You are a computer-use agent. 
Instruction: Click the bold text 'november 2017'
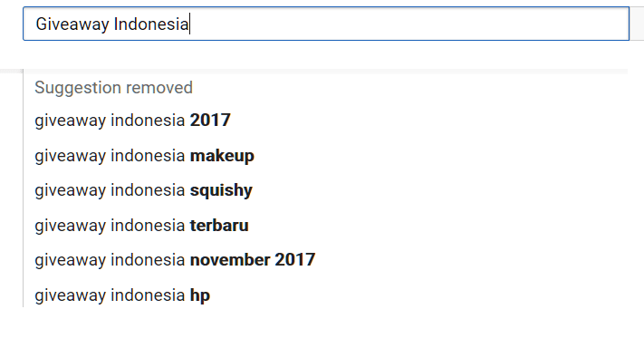[x=253, y=260]
